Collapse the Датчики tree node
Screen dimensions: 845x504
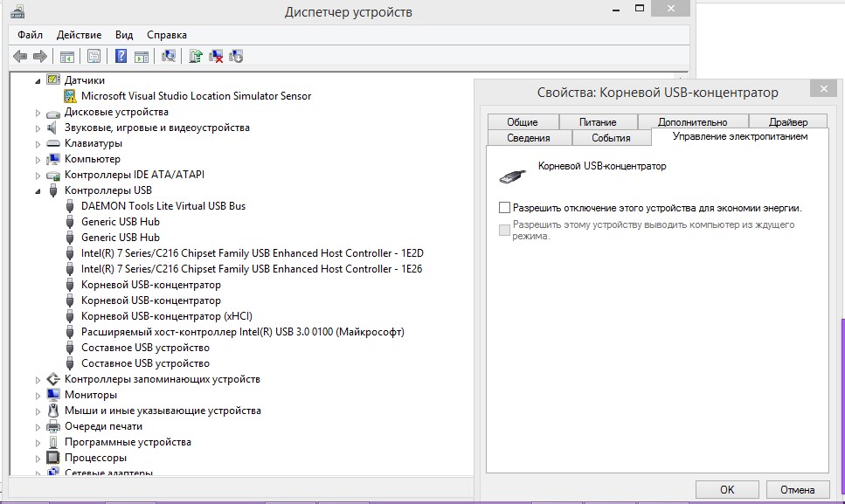click(38, 80)
